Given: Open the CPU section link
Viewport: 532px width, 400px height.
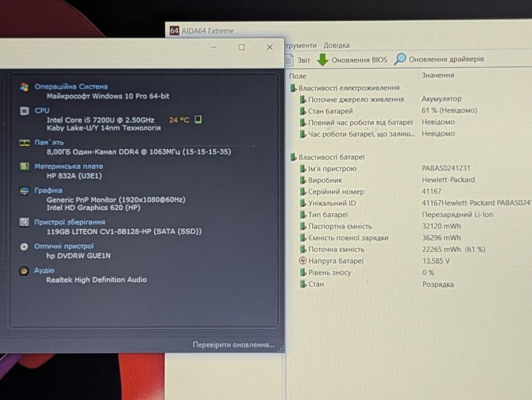Looking at the screenshot, I should coord(42,110).
